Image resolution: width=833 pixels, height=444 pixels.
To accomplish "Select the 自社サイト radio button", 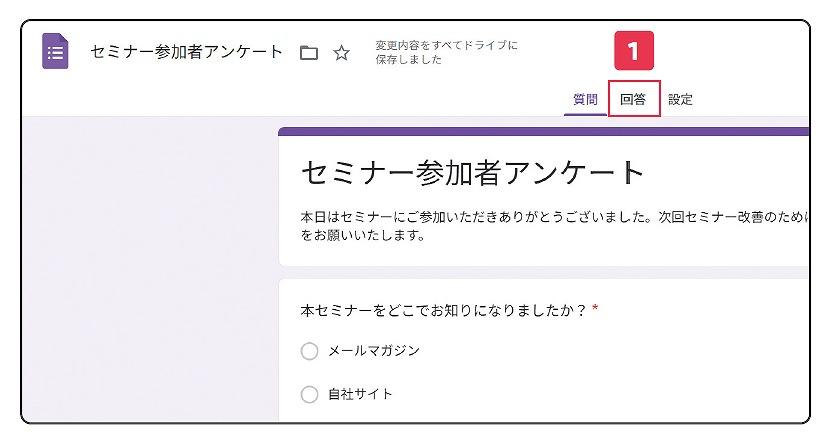I will tap(309, 394).
